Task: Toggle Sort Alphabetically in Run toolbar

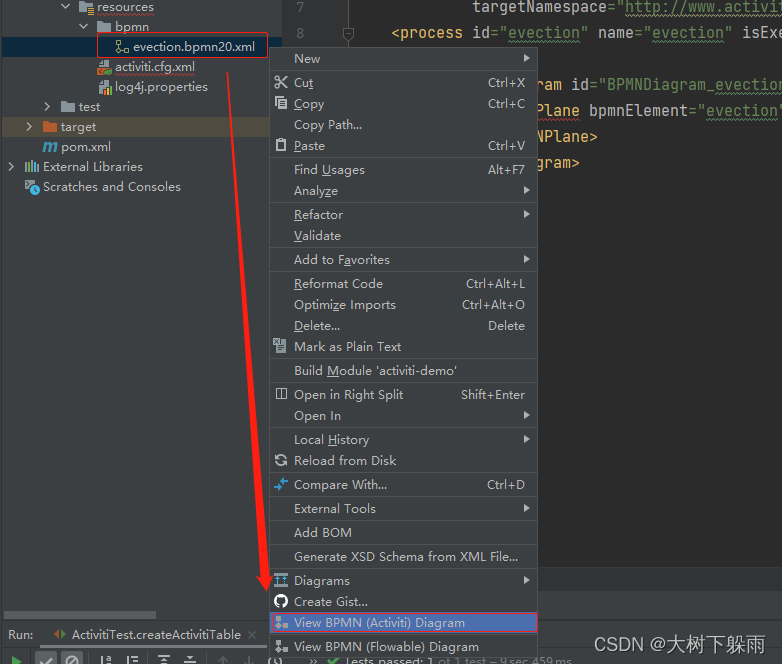Action: (106, 660)
